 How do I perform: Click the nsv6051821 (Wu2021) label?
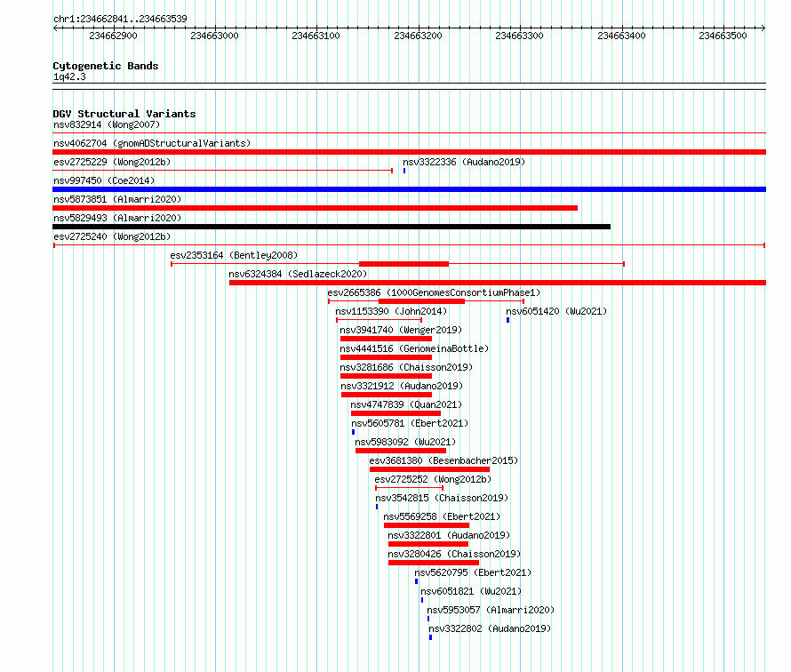471,591
